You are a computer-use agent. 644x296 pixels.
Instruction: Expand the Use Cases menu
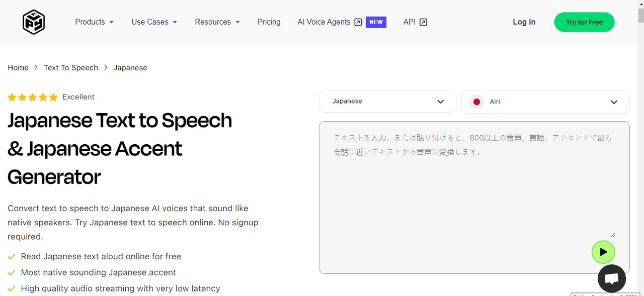pos(154,22)
